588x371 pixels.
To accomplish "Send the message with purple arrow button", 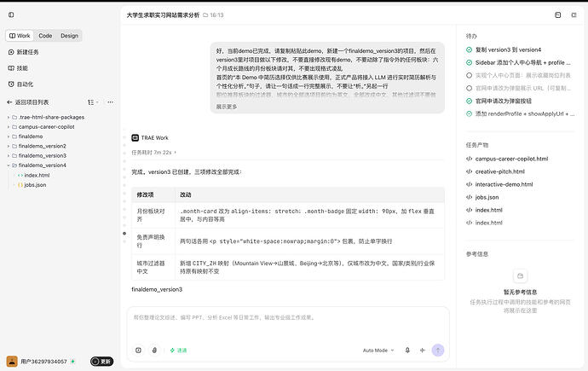I will click(x=438, y=350).
